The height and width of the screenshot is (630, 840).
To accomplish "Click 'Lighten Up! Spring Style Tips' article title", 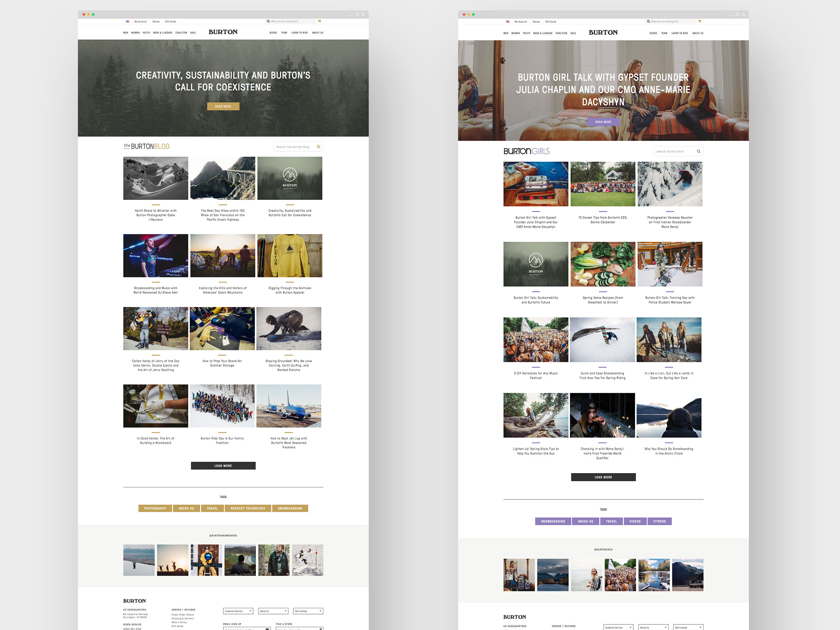I will click(x=536, y=451).
